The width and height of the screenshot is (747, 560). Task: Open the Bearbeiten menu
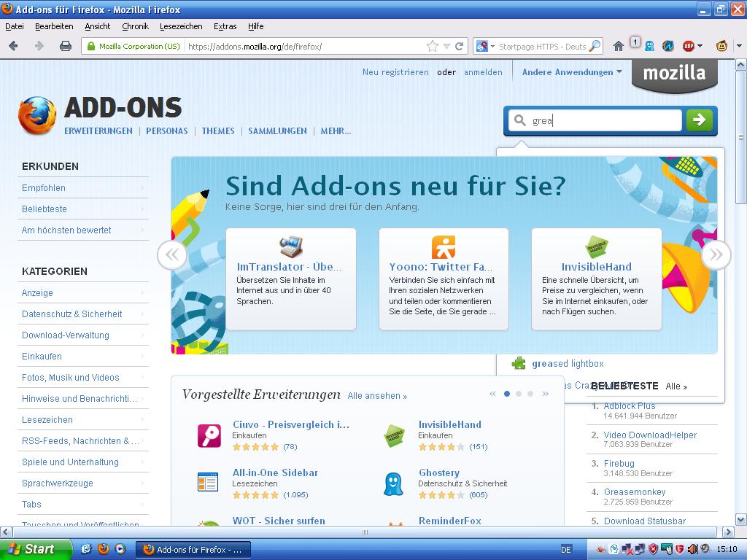pos(54,26)
